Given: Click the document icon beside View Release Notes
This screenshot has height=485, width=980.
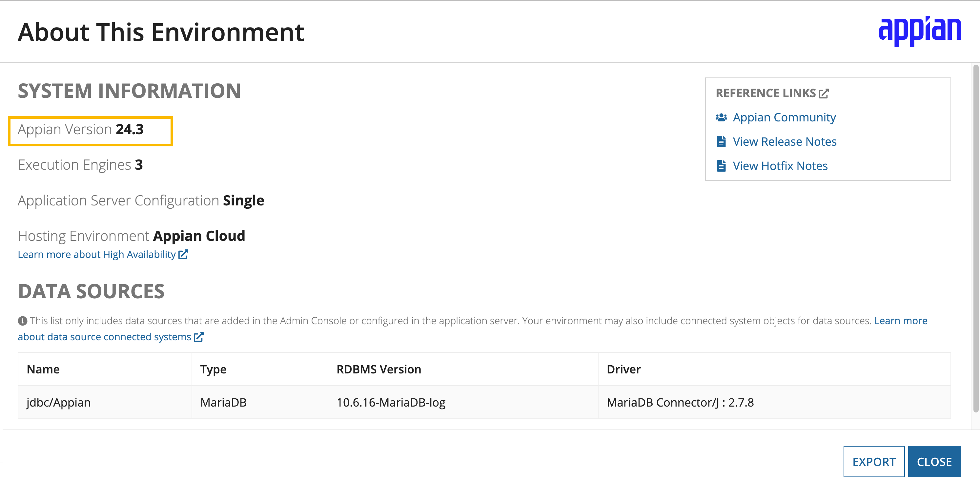Looking at the screenshot, I should tap(721, 142).
